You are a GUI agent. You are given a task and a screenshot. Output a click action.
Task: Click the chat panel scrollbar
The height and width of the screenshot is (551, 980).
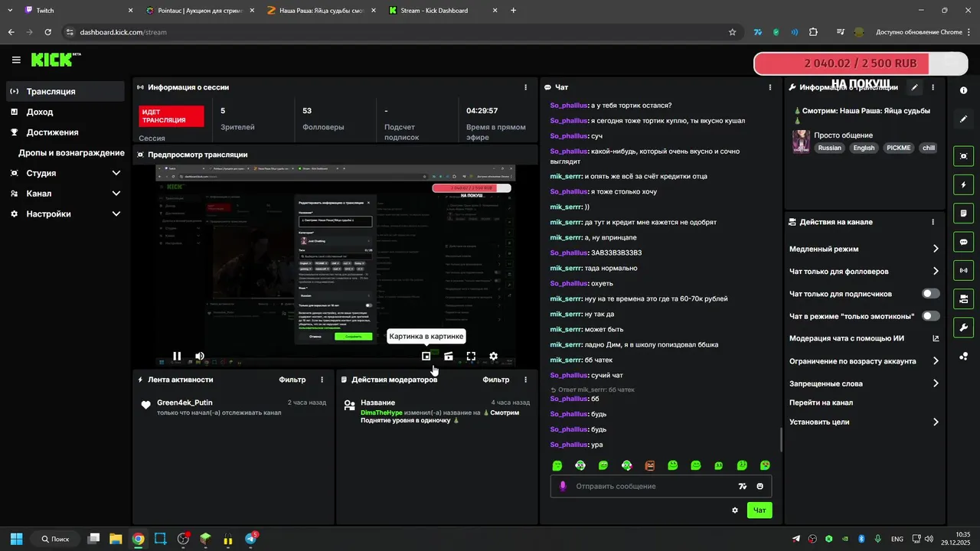[x=781, y=439]
